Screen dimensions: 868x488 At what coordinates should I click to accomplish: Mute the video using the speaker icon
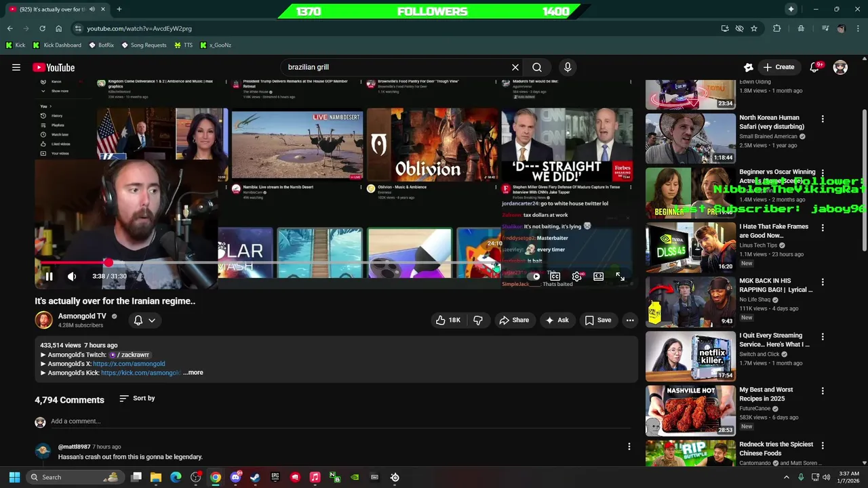(x=72, y=277)
